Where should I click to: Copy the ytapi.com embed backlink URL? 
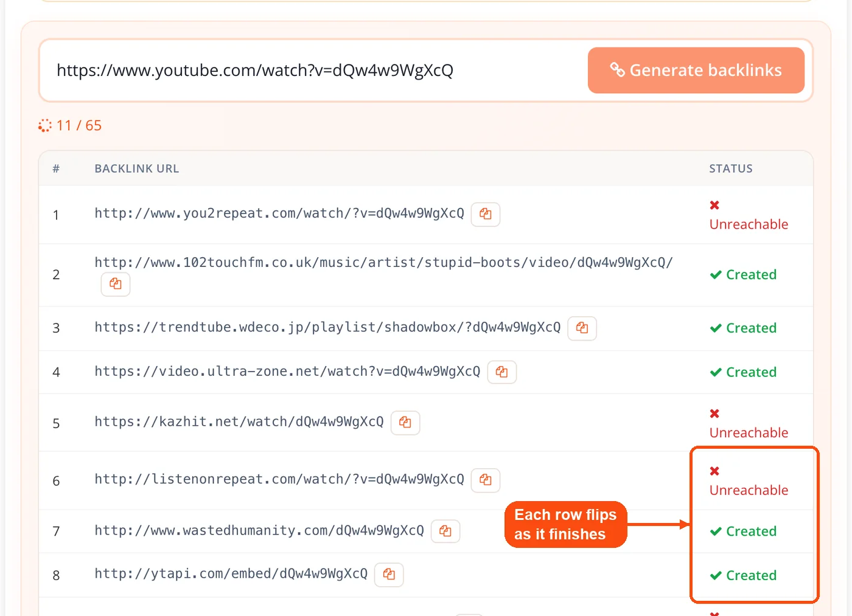pos(389,575)
